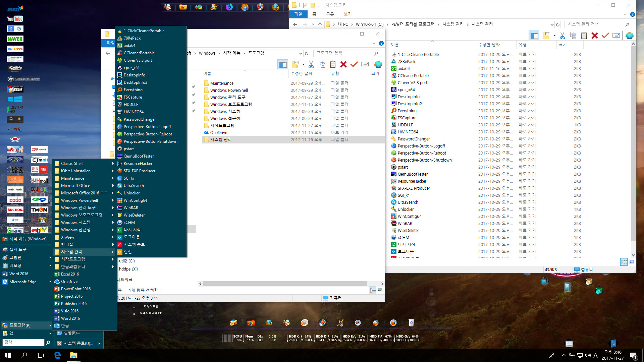Image resolution: width=644 pixels, height=362 pixels.
Task: Click the back arrow in right Explorer window
Action: [295, 24]
